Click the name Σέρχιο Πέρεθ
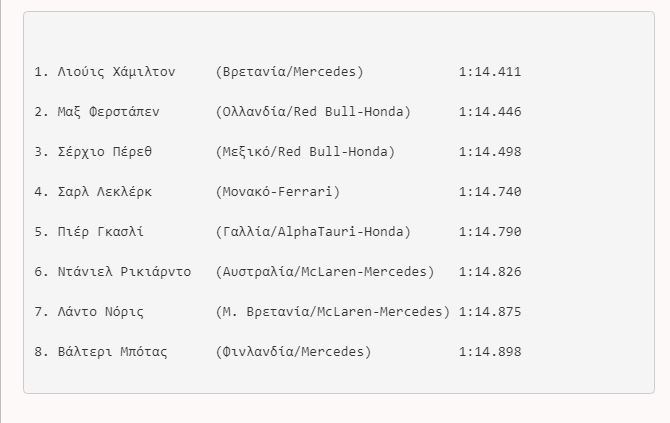The width and height of the screenshot is (670, 423). [x=108, y=152]
